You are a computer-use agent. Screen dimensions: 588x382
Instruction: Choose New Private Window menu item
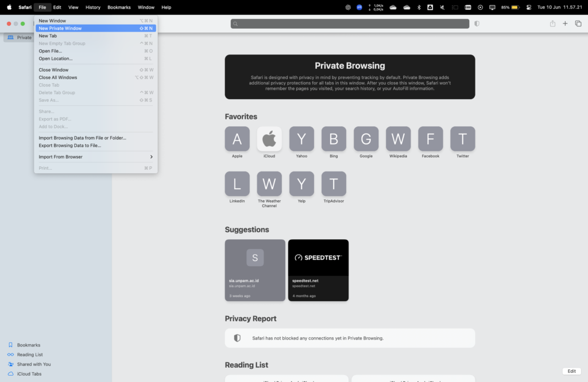pos(96,29)
